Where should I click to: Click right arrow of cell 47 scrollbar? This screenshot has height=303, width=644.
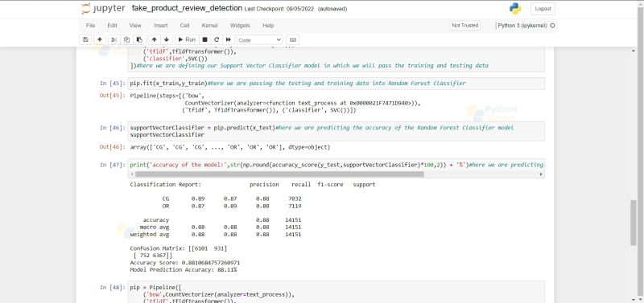click(x=540, y=174)
